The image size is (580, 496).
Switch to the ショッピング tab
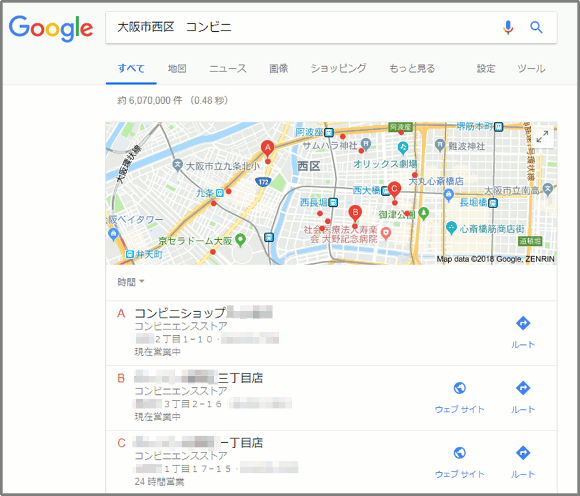click(338, 69)
